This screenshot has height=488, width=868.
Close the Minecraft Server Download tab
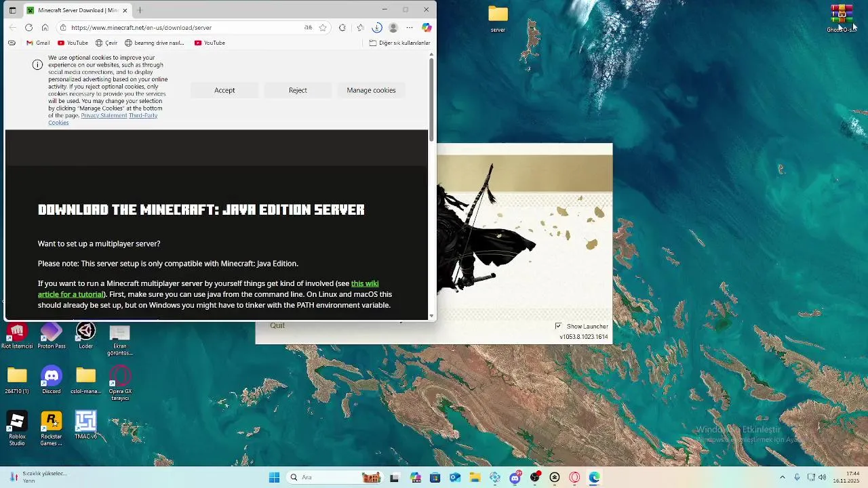coord(125,10)
